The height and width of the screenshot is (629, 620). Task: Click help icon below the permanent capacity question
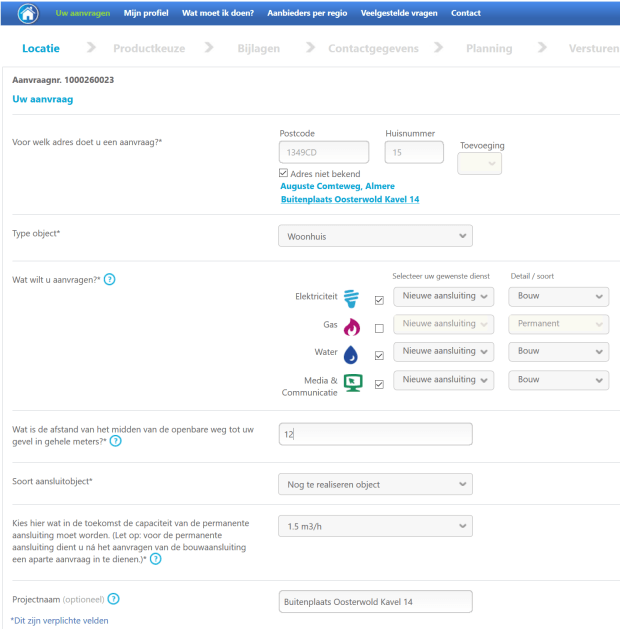[x=156, y=559]
